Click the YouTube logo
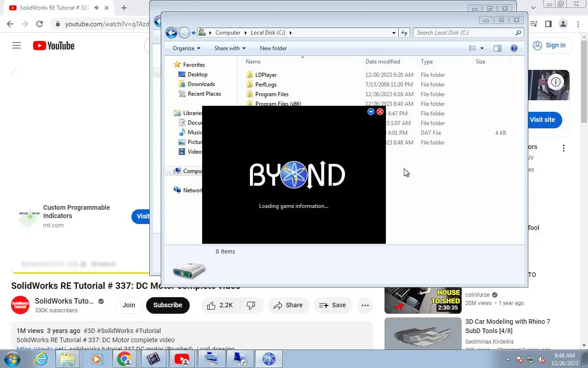The height and width of the screenshot is (368, 588). click(x=54, y=46)
